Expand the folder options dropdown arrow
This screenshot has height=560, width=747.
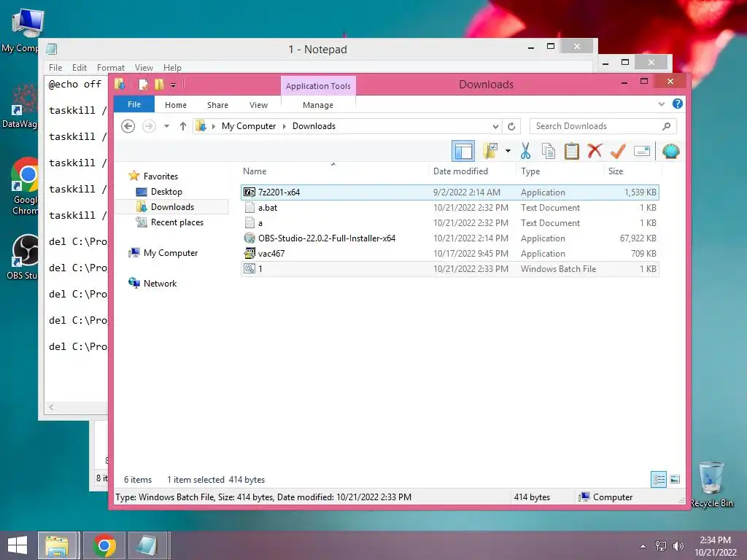(508, 152)
